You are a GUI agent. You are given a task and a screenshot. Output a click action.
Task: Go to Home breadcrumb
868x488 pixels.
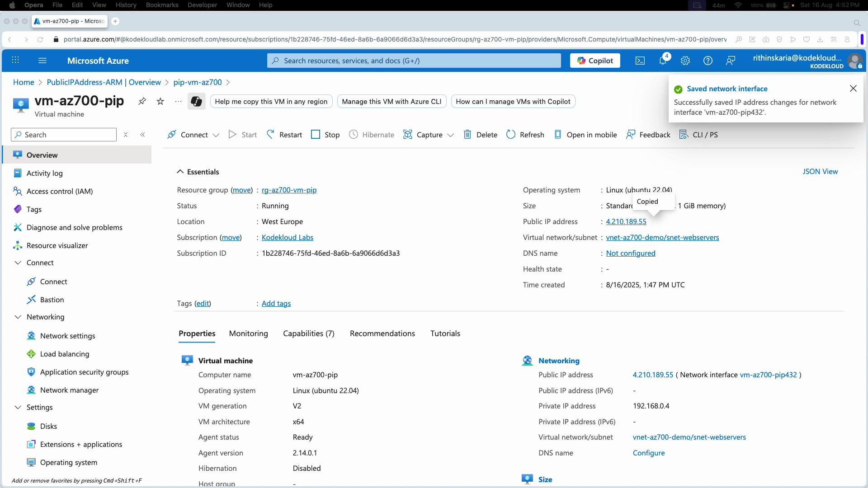[24, 82]
